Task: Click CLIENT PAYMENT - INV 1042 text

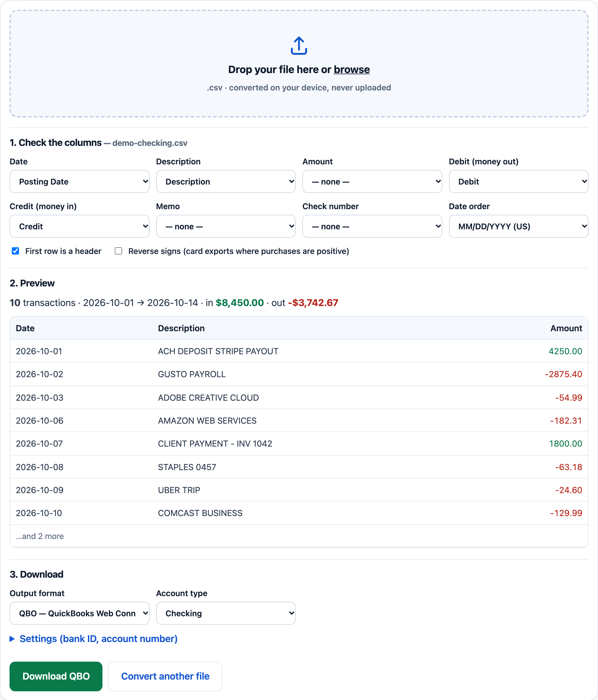Action: point(215,444)
